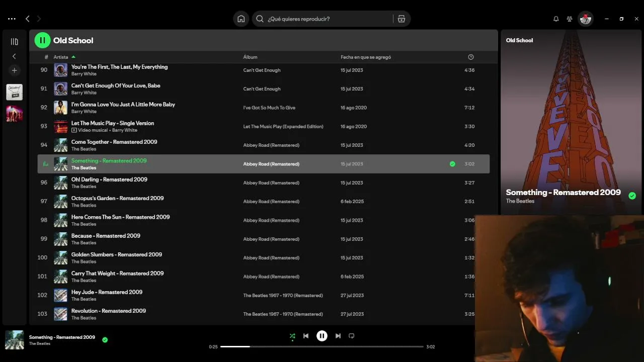This screenshot has height=362, width=644.
Task: Click the album art of track 93
Action: [60, 126]
